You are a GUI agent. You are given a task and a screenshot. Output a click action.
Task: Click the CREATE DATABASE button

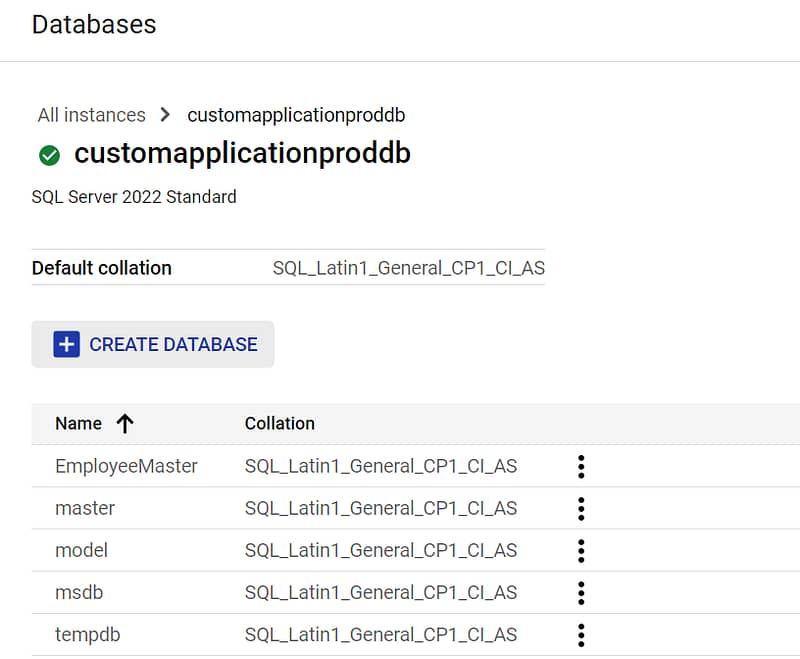click(153, 344)
